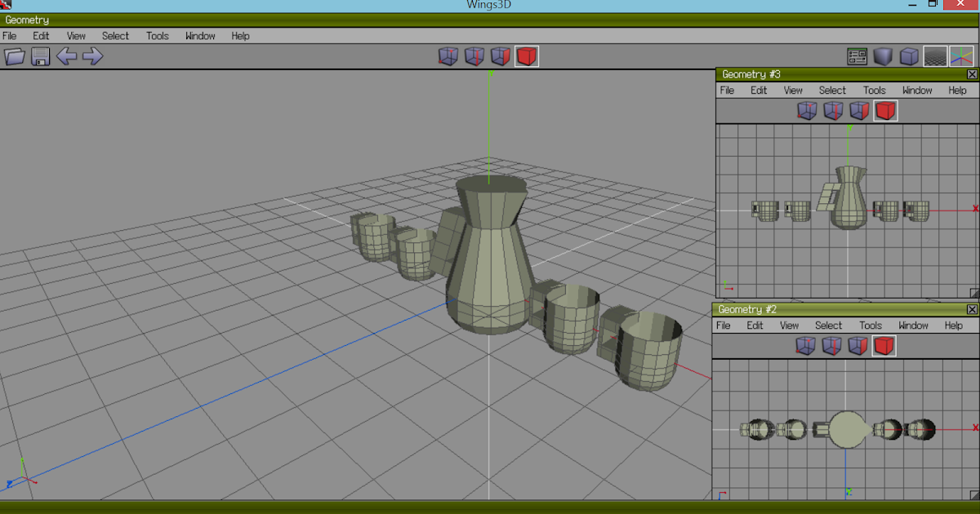Save the scene using the diskette icon
The image size is (980, 514).
point(39,56)
